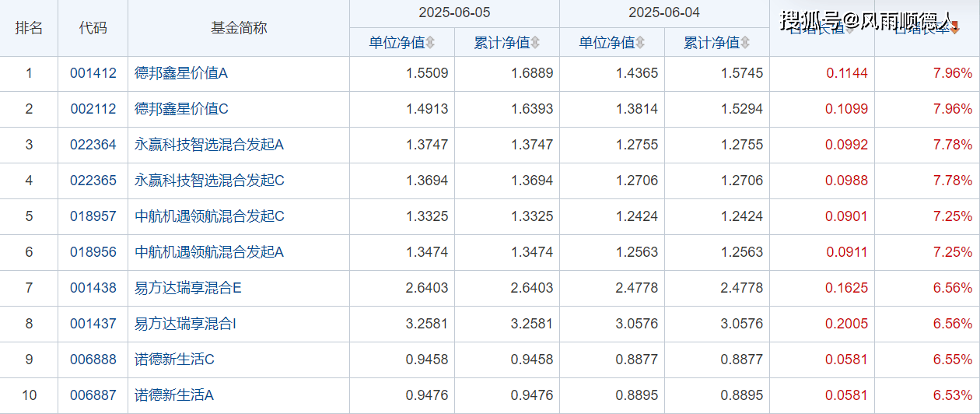Select the 6.55% growth rate cell
Viewport: 980px width, 414px height.
click(x=953, y=360)
